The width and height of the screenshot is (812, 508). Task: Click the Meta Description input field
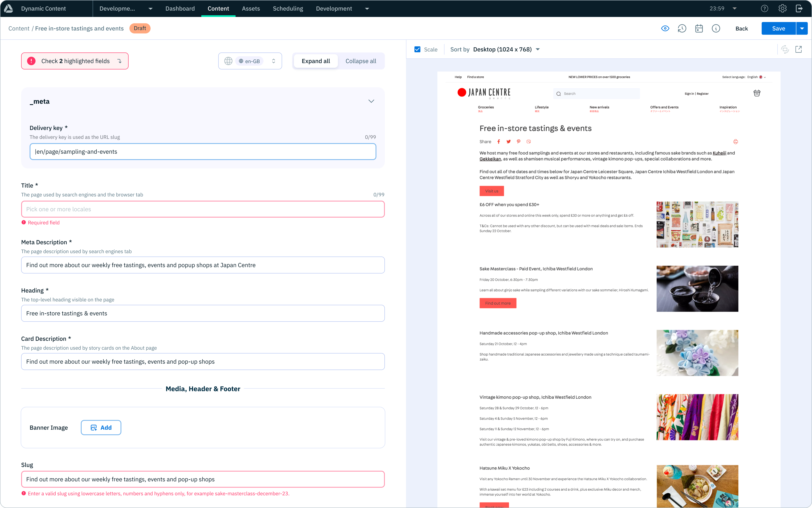click(x=203, y=265)
